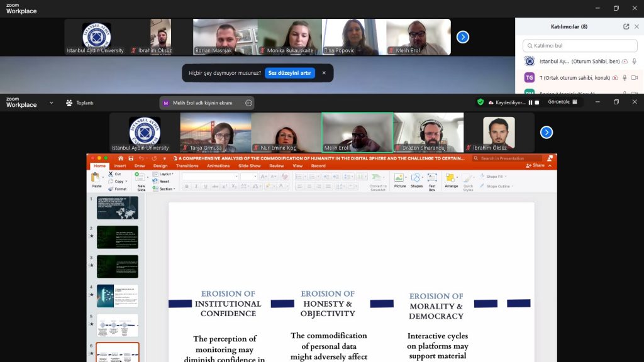Open the Draw ribbon tab
Image resolution: width=644 pixels, height=362 pixels.
[x=140, y=166]
